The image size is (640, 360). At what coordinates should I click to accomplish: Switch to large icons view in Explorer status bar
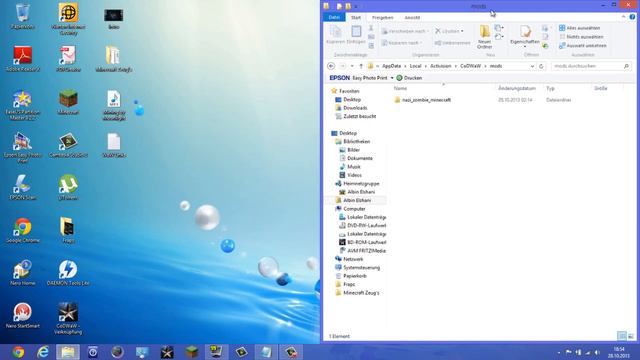[x=631, y=336]
